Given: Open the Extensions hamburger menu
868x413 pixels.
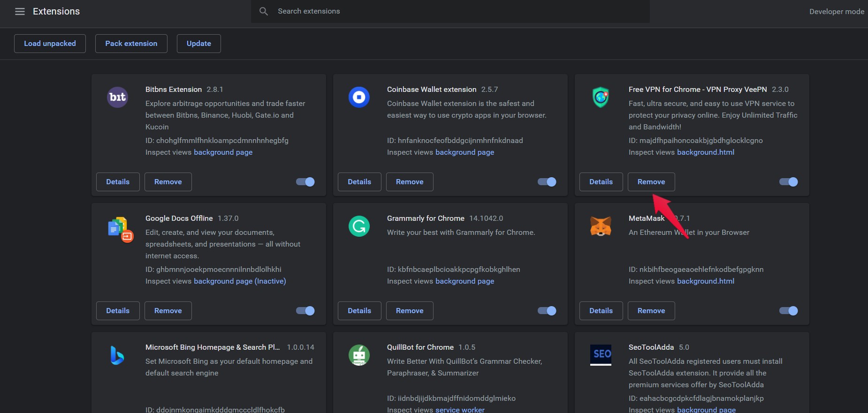Looking at the screenshot, I should tap(20, 11).
